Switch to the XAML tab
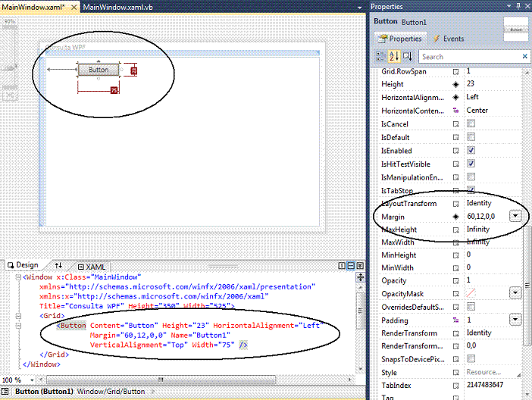Viewport: 532px width, 400px height. (92, 267)
